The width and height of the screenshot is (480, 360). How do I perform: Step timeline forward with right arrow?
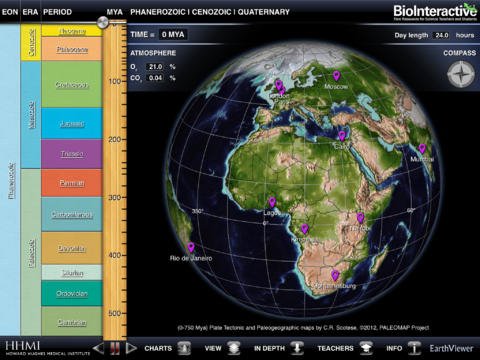[131, 348]
